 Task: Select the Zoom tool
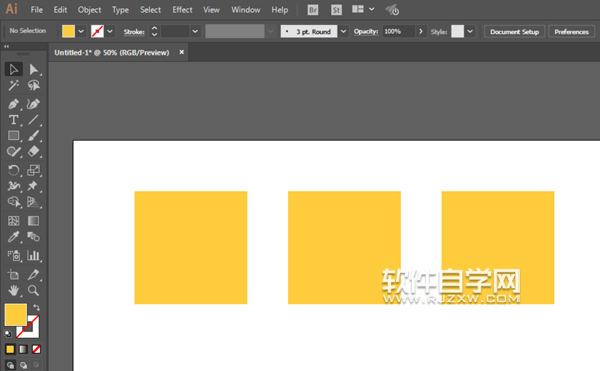pyautogui.click(x=33, y=291)
